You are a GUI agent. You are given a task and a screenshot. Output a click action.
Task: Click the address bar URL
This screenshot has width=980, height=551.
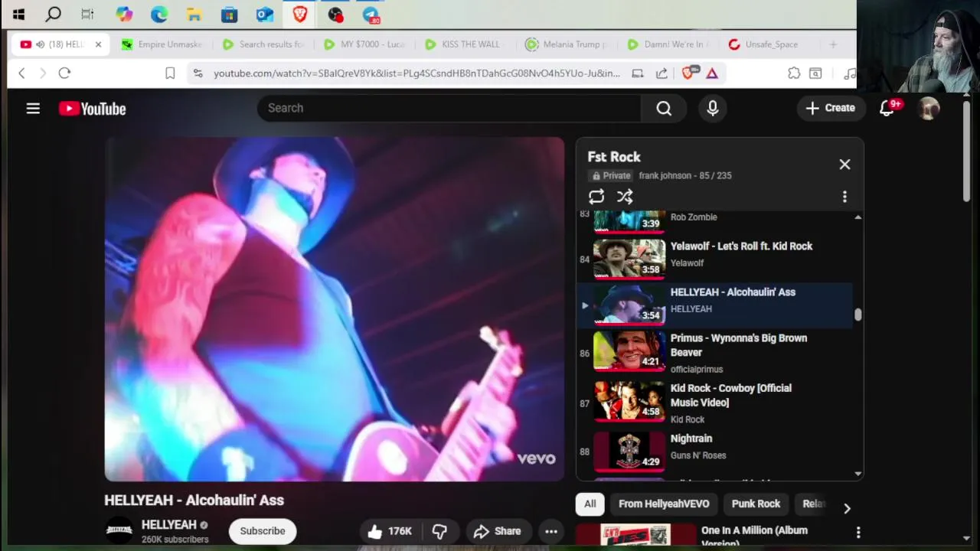click(416, 73)
